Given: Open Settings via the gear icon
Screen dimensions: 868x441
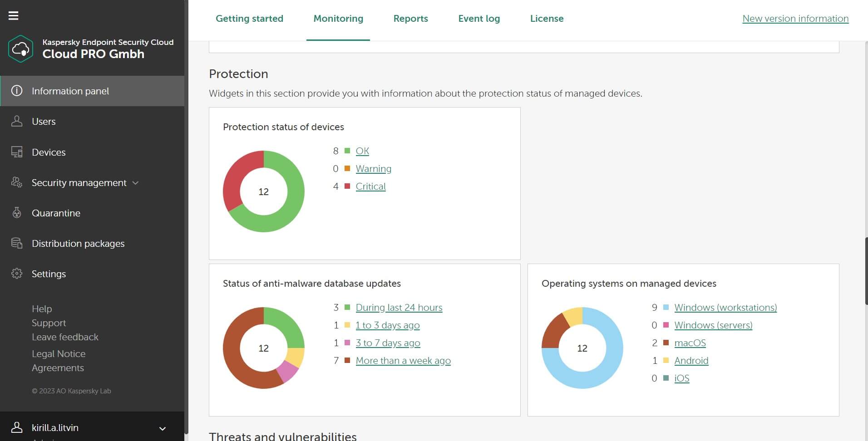Looking at the screenshot, I should point(17,274).
